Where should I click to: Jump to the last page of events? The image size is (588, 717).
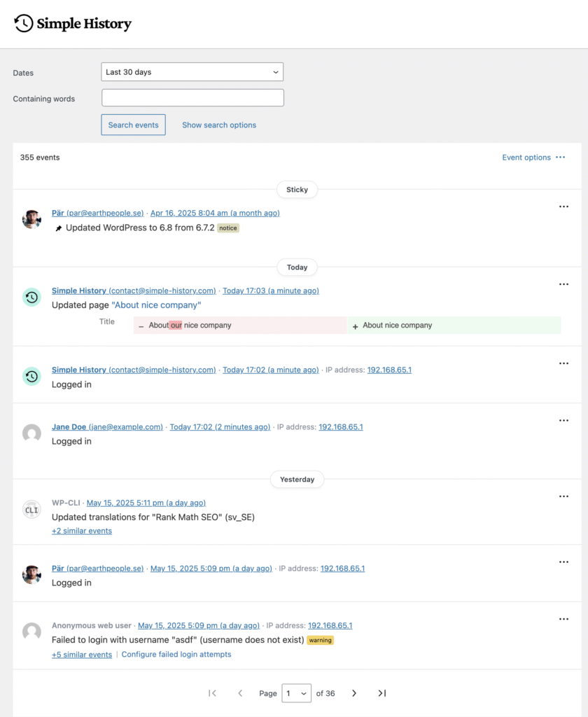point(381,693)
